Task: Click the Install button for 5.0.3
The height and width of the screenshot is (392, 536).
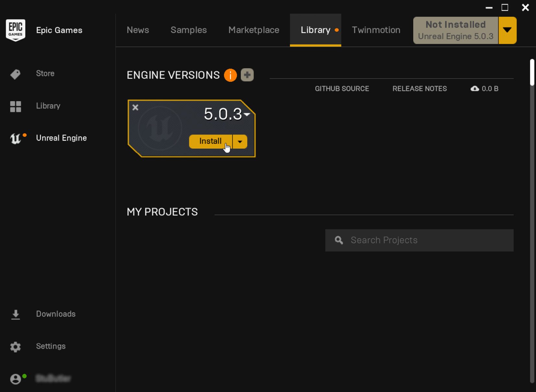Action: [211, 141]
